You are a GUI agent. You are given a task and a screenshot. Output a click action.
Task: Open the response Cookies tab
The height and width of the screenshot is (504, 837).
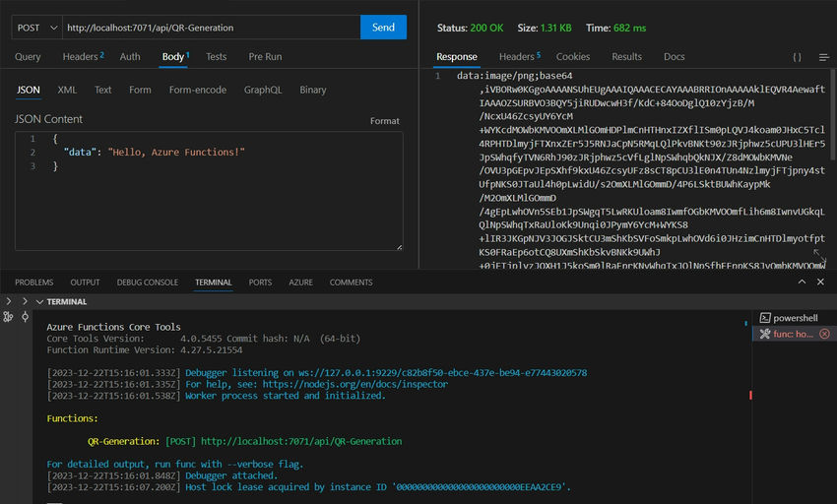click(573, 57)
